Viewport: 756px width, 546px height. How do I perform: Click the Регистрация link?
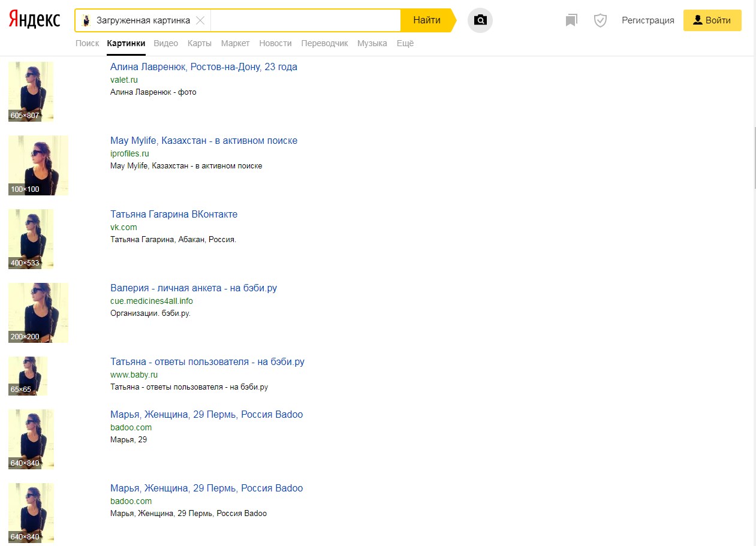click(x=648, y=20)
